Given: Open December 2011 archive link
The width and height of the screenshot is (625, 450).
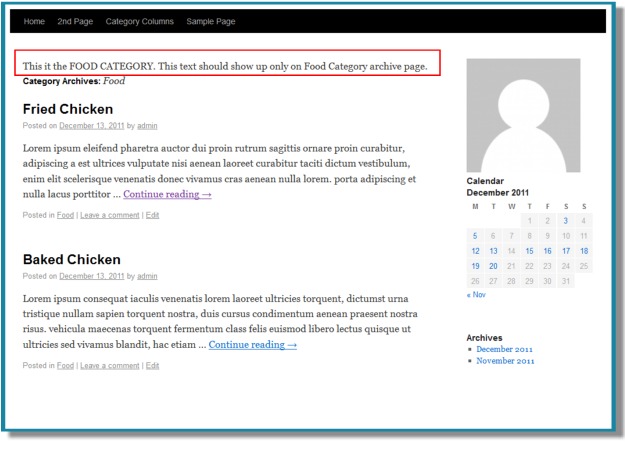Looking at the screenshot, I should (504, 349).
